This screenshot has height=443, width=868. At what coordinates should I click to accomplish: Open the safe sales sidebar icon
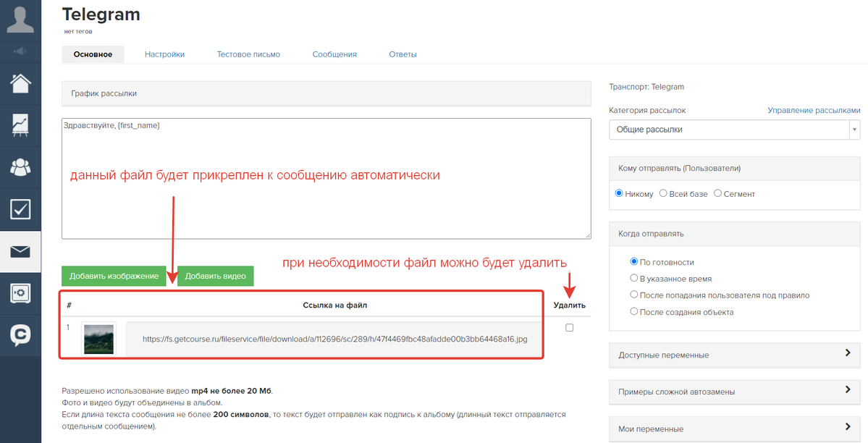[20, 293]
